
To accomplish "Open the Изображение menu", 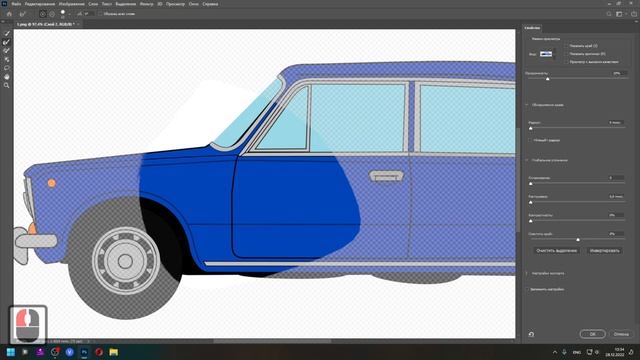I will tap(72, 4).
